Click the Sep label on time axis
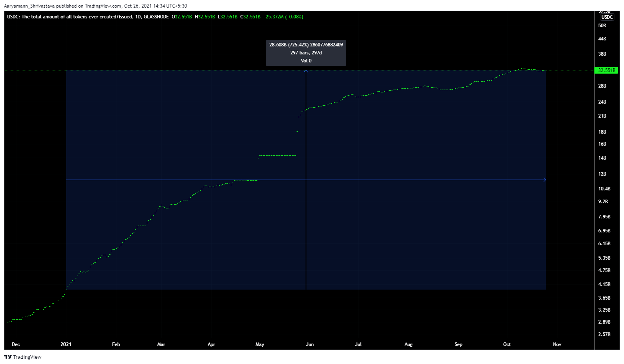The height and width of the screenshot is (364, 624). pyautogui.click(x=458, y=344)
